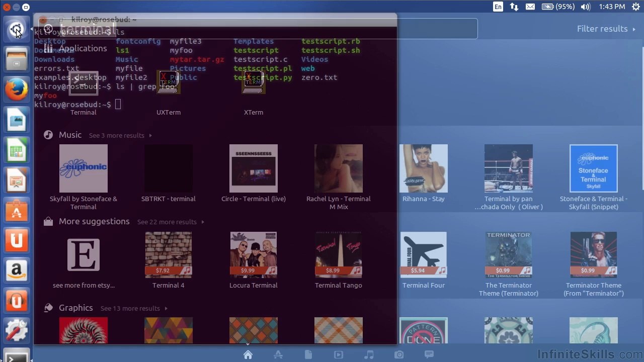Open the sound volume indicator

click(586, 7)
